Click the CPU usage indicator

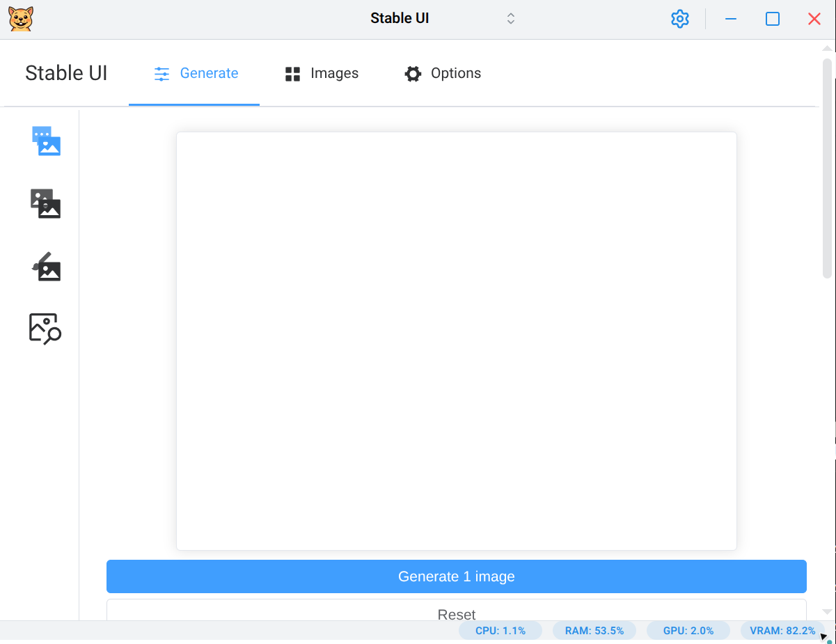(500, 631)
